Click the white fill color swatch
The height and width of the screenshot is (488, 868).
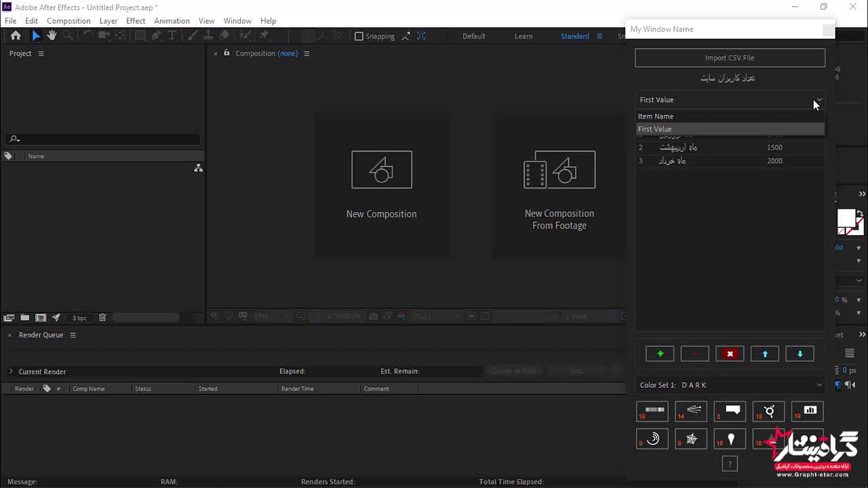tap(846, 218)
